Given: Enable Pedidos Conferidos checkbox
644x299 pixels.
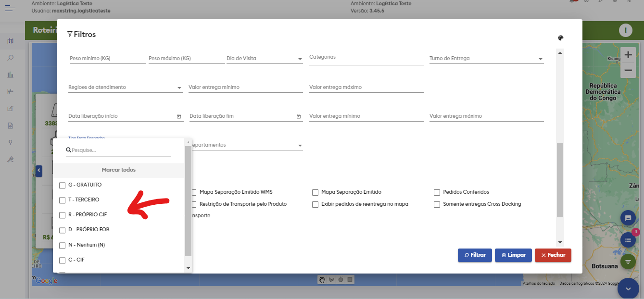Looking at the screenshot, I should tap(437, 192).
